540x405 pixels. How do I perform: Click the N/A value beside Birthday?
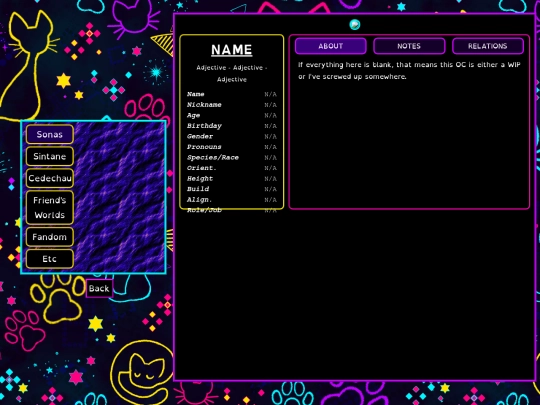click(270, 126)
